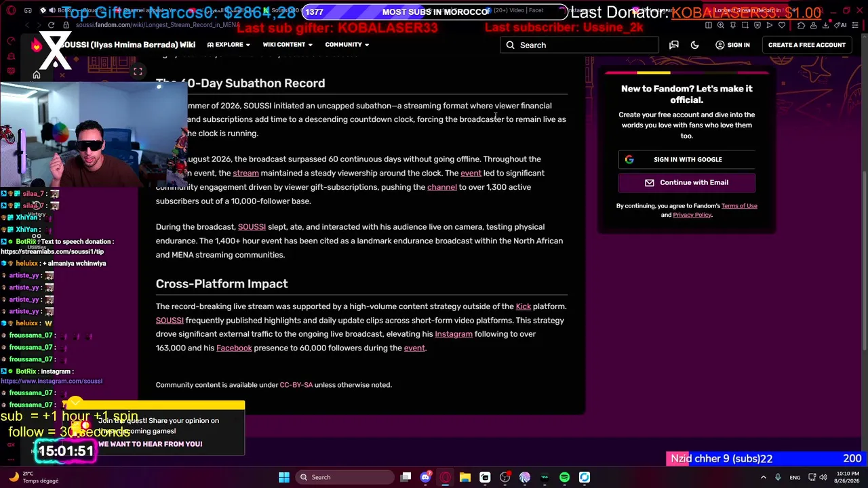Open Spotify from the taskbar
The height and width of the screenshot is (488, 868).
(x=564, y=477)
